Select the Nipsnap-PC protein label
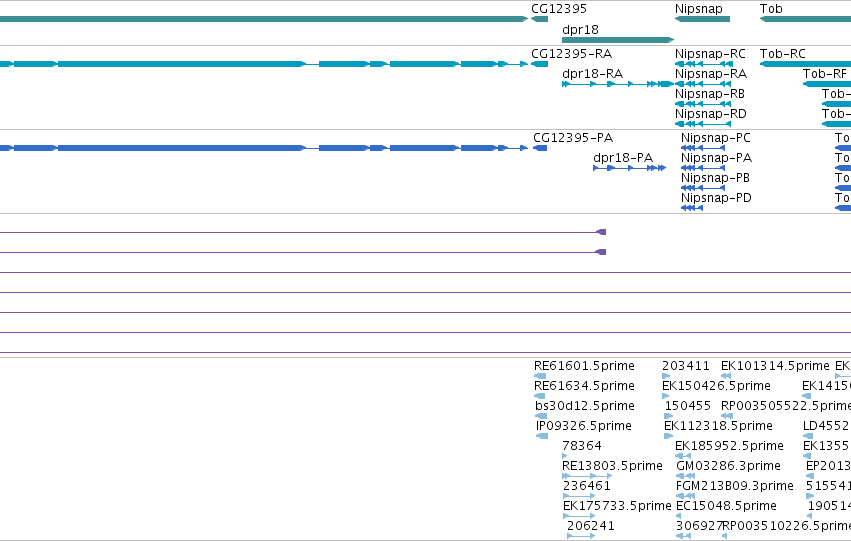The image size is (851, 541). coord(715,138)
